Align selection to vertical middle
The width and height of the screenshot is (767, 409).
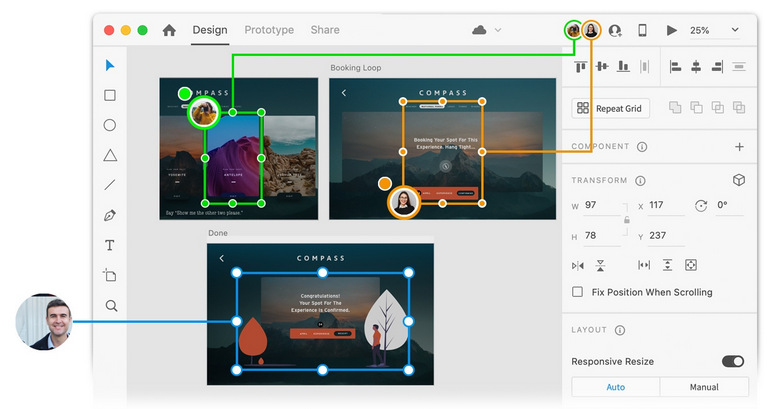point(602,67)
